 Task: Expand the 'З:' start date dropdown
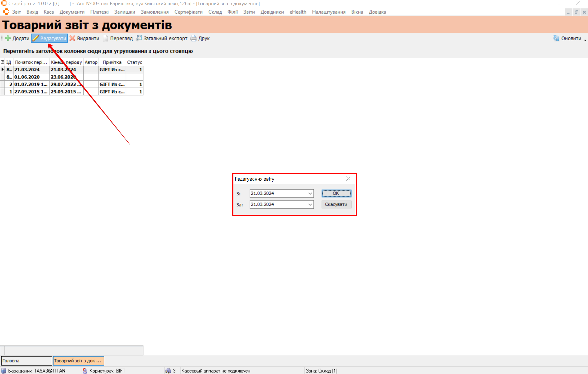point(310,193)
